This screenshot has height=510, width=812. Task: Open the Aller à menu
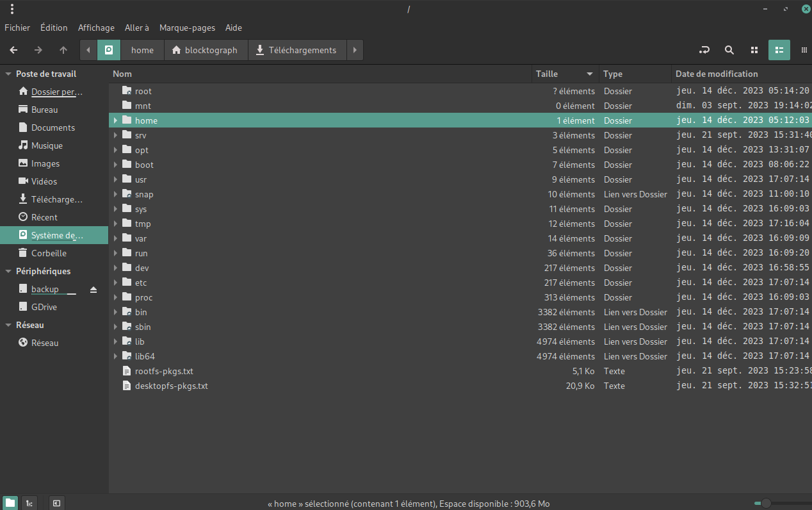[137, 28]
